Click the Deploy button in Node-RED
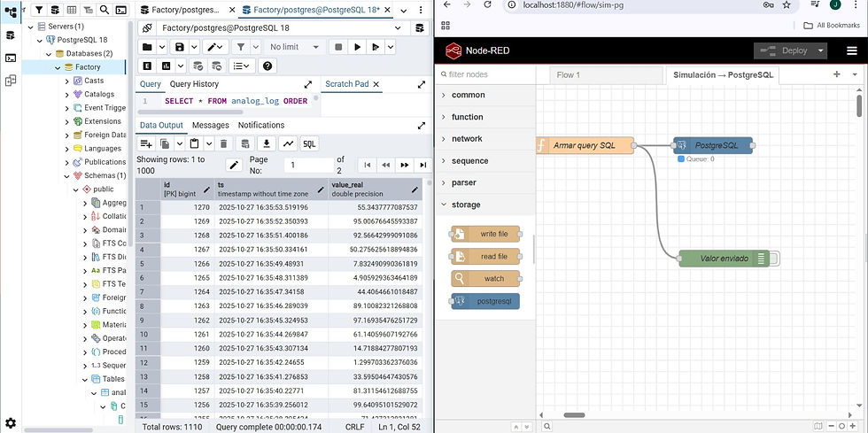 (785, 51)
